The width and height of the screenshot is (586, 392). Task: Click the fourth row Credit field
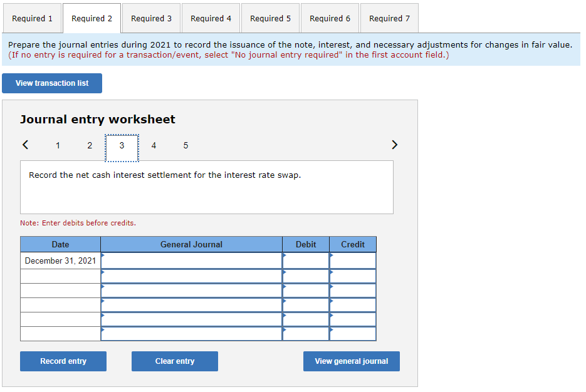(x=353, y=305)
